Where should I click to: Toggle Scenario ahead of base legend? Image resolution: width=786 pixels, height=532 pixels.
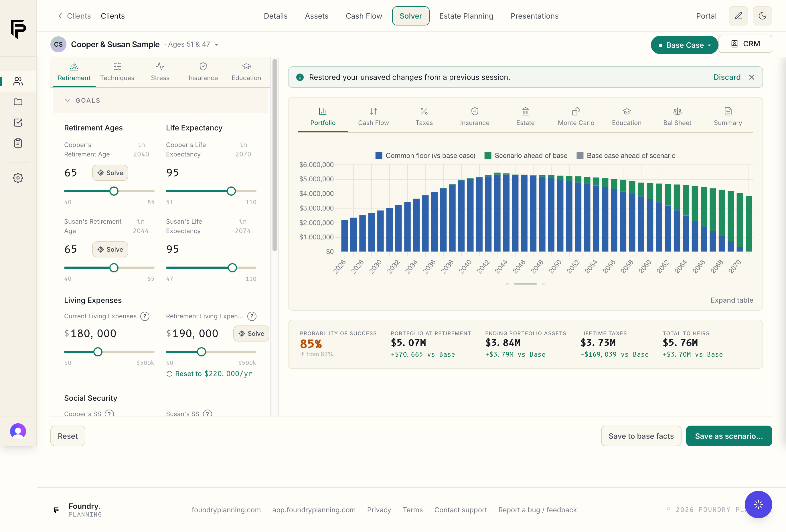(526, 156)
